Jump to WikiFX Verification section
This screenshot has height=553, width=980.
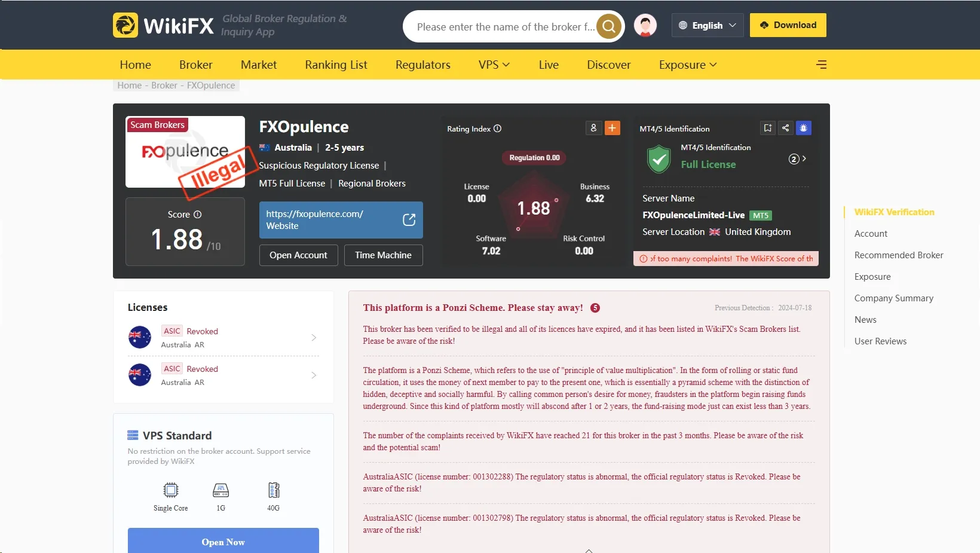894,212
